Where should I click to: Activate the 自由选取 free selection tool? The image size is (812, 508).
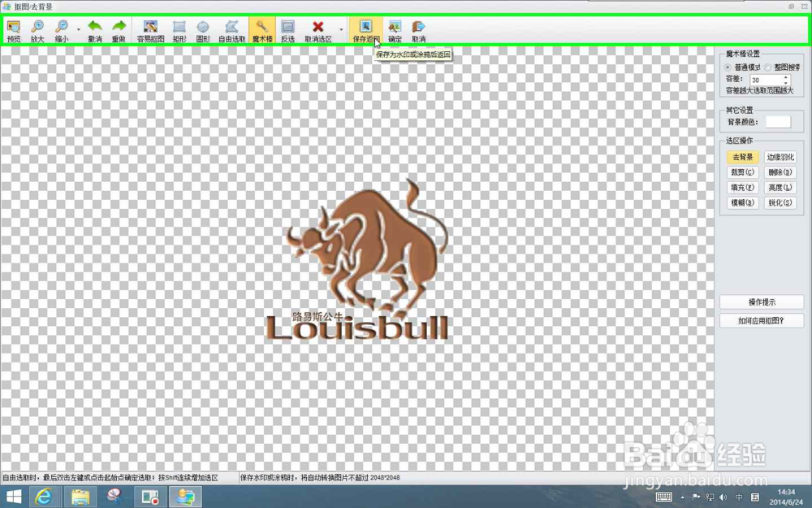click(x=231, y=31)
